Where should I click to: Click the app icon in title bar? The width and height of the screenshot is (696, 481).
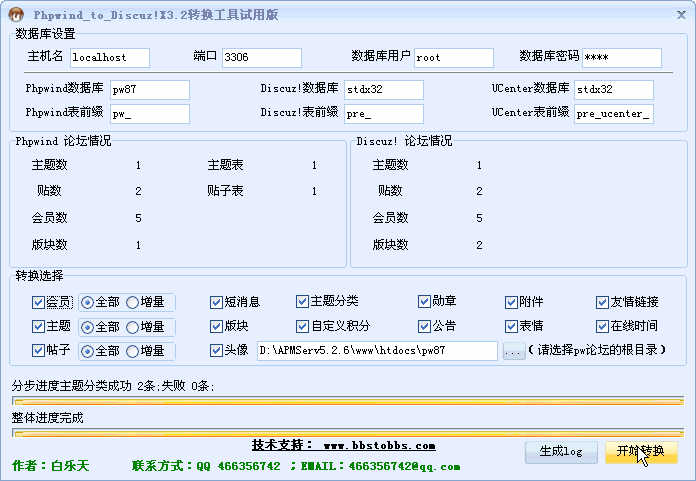click(x=16, y=14)
